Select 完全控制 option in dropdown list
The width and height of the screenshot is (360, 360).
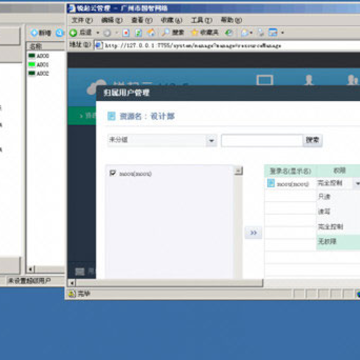pos(338,227)
